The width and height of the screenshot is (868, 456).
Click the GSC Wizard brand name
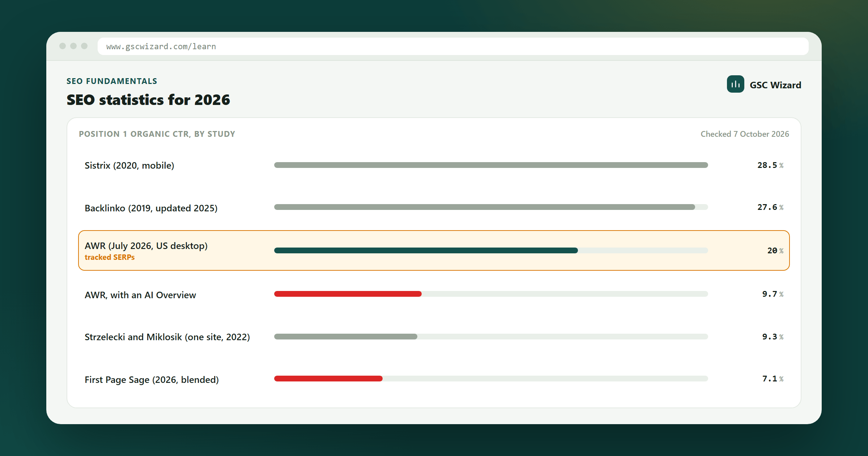click(x=775, y=85)
